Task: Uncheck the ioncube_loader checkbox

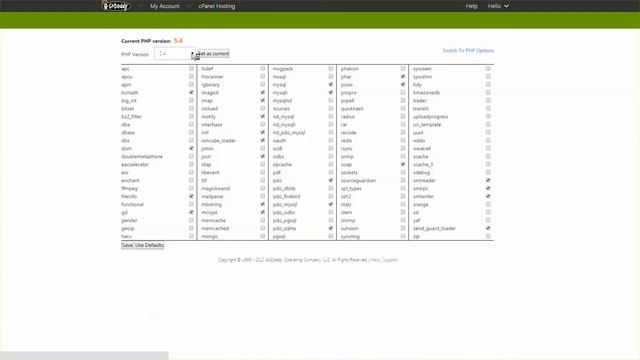Action: pos(263,140)
